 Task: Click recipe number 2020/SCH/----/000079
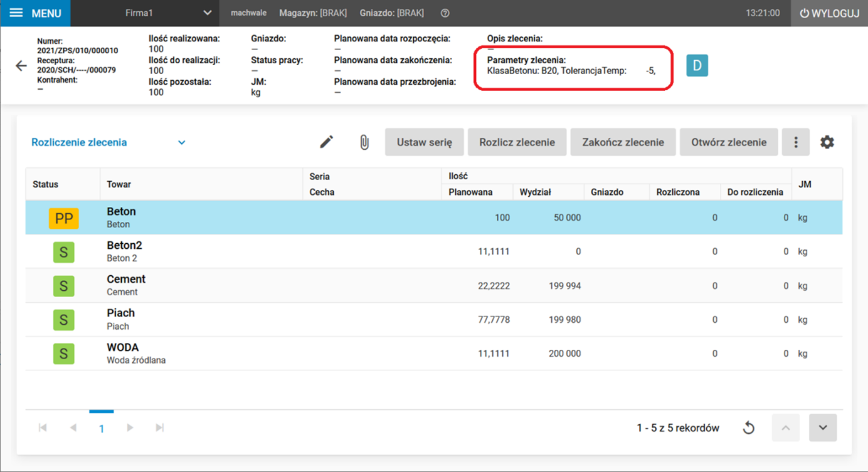pos(77,70)
